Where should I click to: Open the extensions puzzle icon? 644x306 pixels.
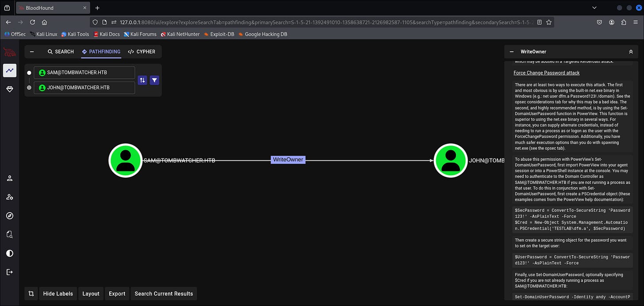(x=624, y=22)
